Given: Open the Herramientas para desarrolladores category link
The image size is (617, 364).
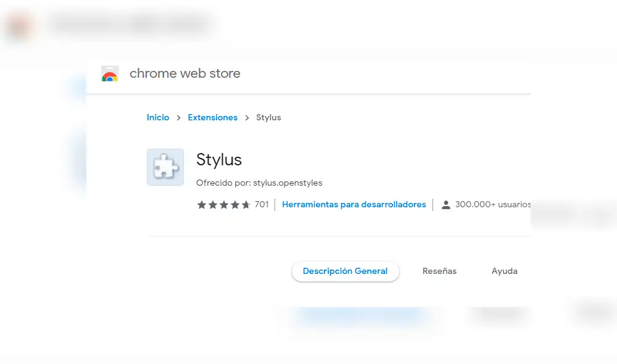Looking at the screenshot, I should pos(354,204).
